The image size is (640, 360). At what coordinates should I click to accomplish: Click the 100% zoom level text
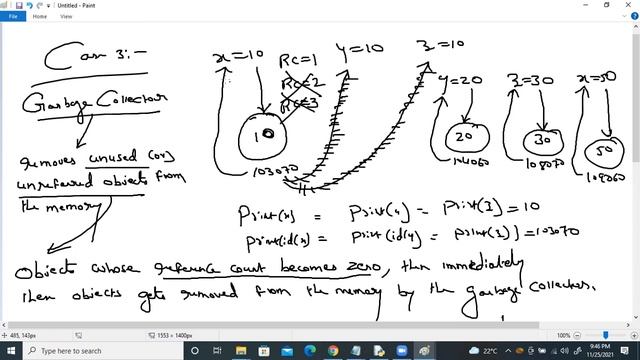[563, 336]
